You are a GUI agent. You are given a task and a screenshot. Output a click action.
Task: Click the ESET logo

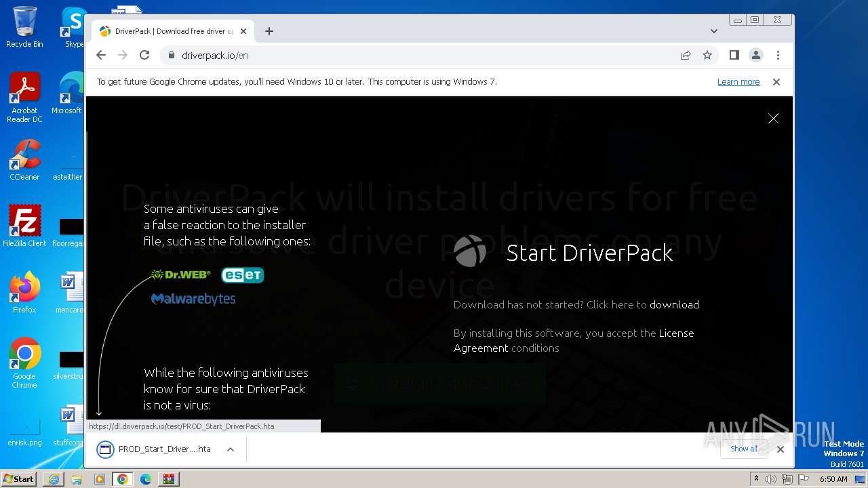tap(243, 275)
